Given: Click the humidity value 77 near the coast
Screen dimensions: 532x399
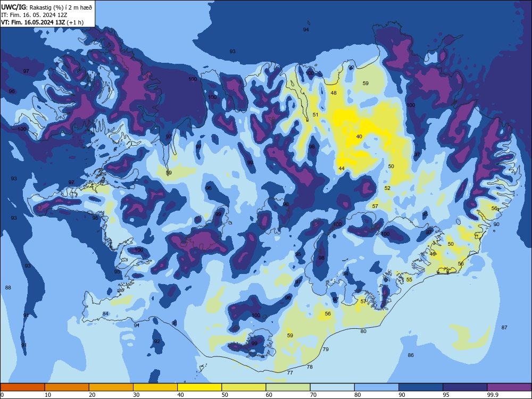Looking at the screenshot, I should pos(290,373).
